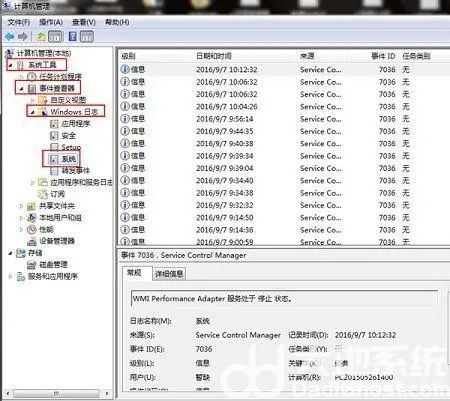Click the info icon of the 9:14:50 event
Image resolution: width=450 pixels, height=401 pixels.
125,217
